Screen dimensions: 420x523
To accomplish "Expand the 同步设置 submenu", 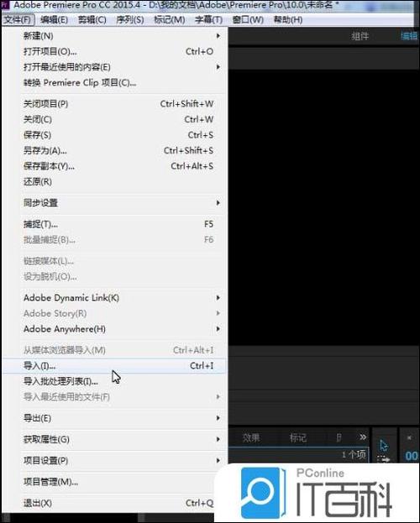I will (x=114, y=203).
